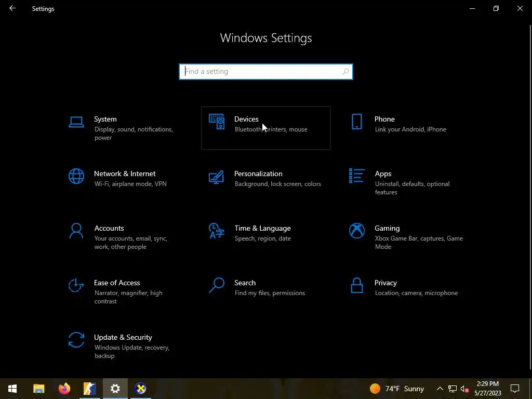Open the System laptop icon
This screenshot has width=532, height=399.
(x=76, y=122)
